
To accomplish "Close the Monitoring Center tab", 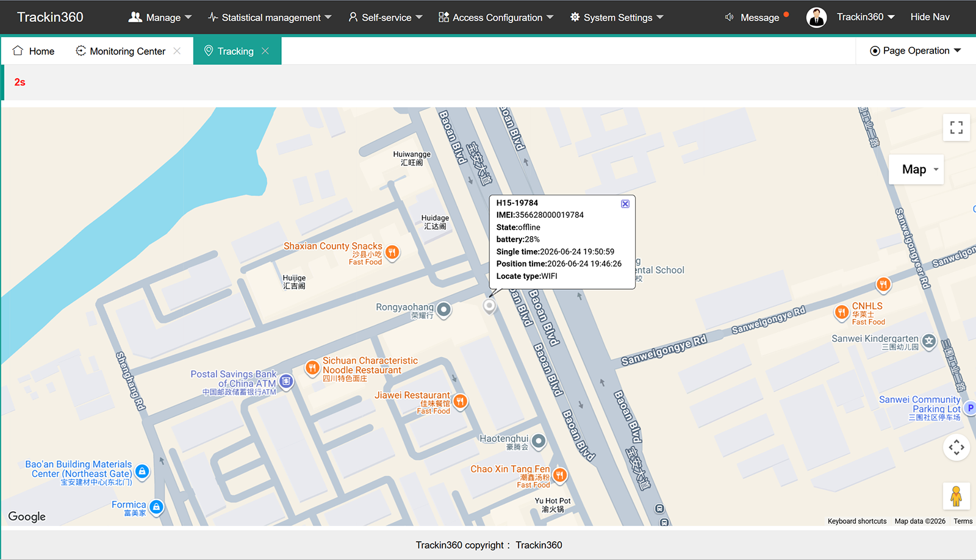I will [x=177, y=51].
